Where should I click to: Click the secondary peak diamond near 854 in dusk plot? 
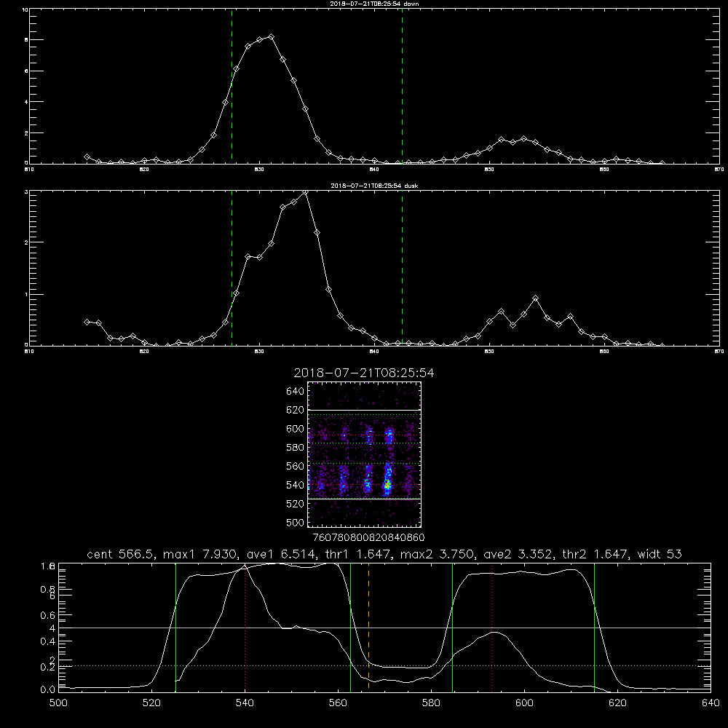[x=535, y=298]
